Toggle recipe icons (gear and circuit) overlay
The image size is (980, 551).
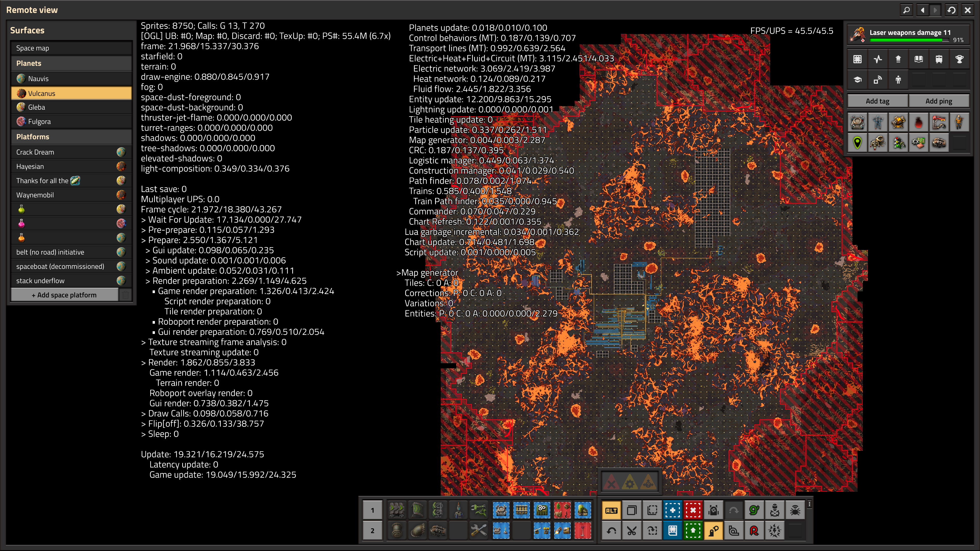point(919,143)
